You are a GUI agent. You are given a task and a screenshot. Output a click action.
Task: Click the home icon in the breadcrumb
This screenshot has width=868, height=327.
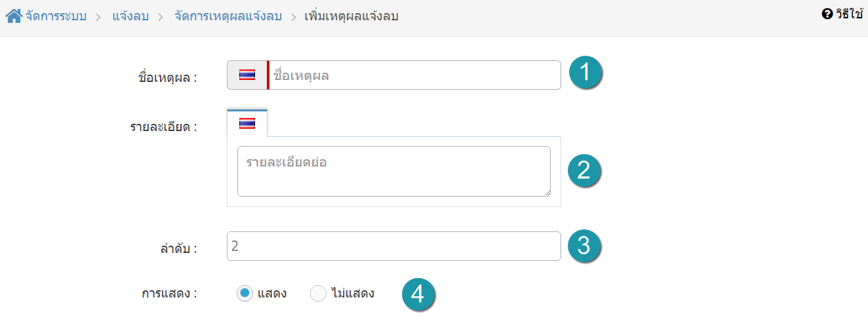pyautogui.click(x=14, y=16)
